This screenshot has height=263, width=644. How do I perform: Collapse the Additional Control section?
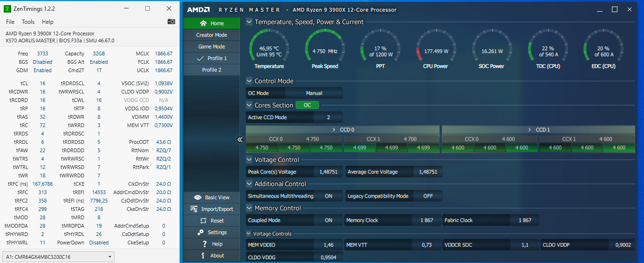(x=249, y=184)
